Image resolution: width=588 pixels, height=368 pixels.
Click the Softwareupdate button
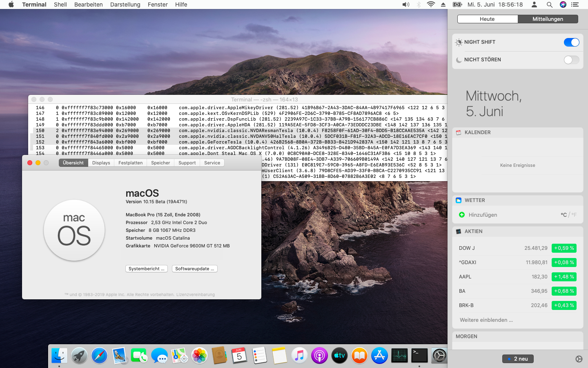[195, 269]
